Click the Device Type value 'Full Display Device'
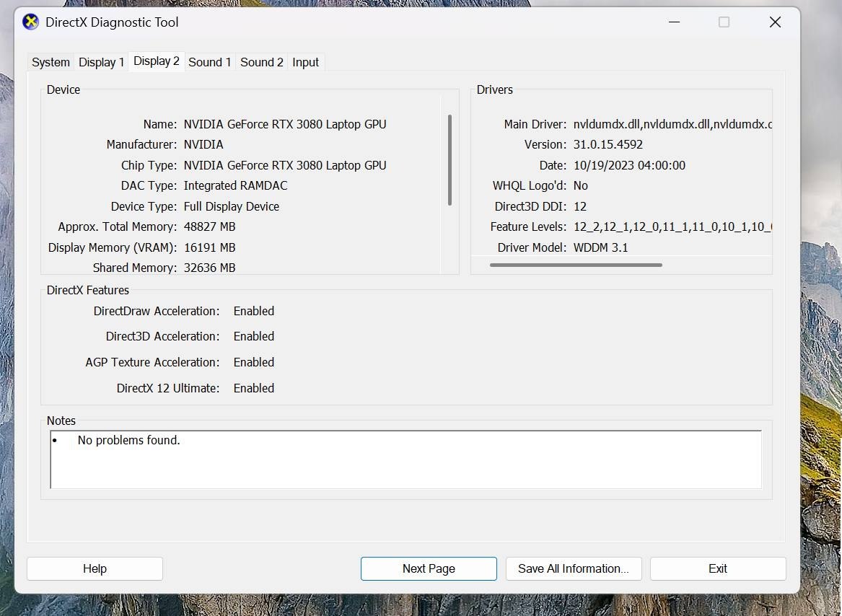842x616 pixels. [232, 207]
